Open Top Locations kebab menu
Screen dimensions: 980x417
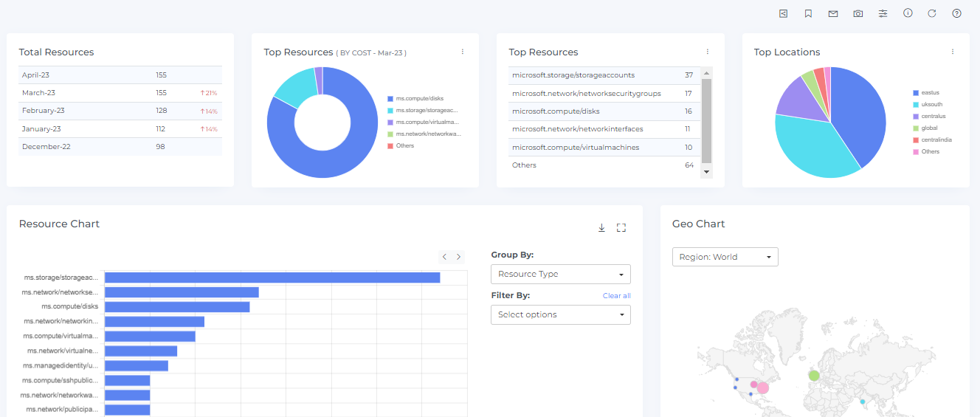click(953, 52)
